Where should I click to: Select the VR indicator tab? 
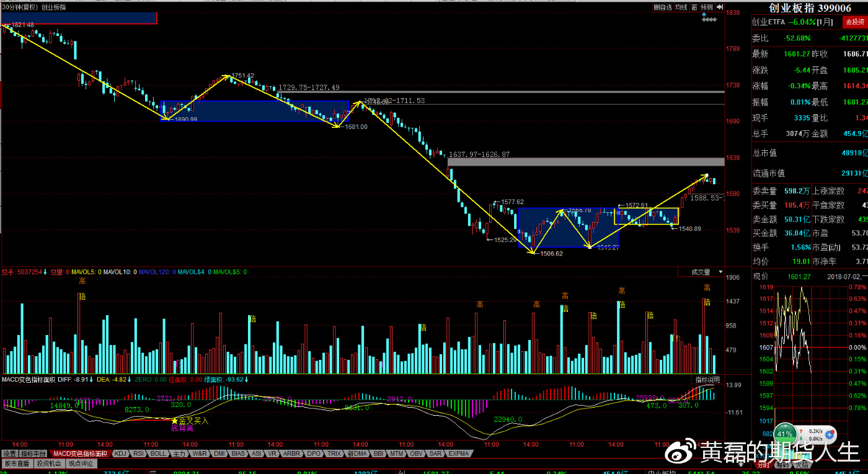pos(272,454)
